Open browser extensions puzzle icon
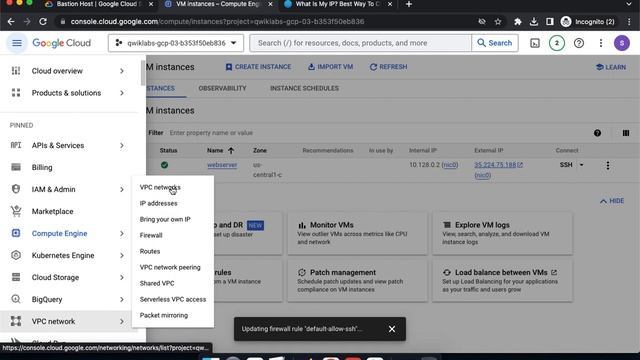The height and width of the screenshot is (360, 640). pos(518,22)
